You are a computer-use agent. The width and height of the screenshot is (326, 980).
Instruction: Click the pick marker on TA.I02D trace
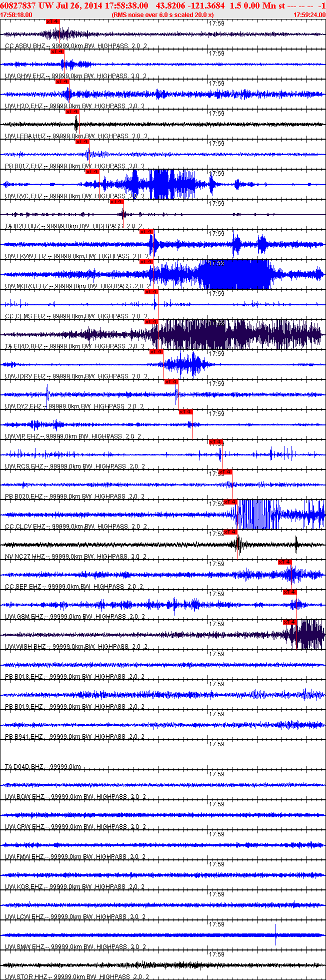point(117,202)
